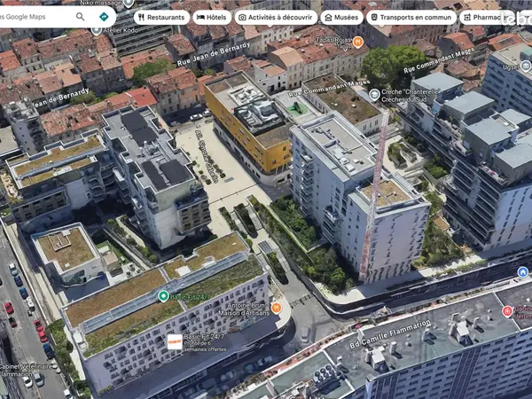Click the Bd Camille Flammarion street label
Image resolution: width=532 pixels, height=399 pixels.
click(390, 333)
